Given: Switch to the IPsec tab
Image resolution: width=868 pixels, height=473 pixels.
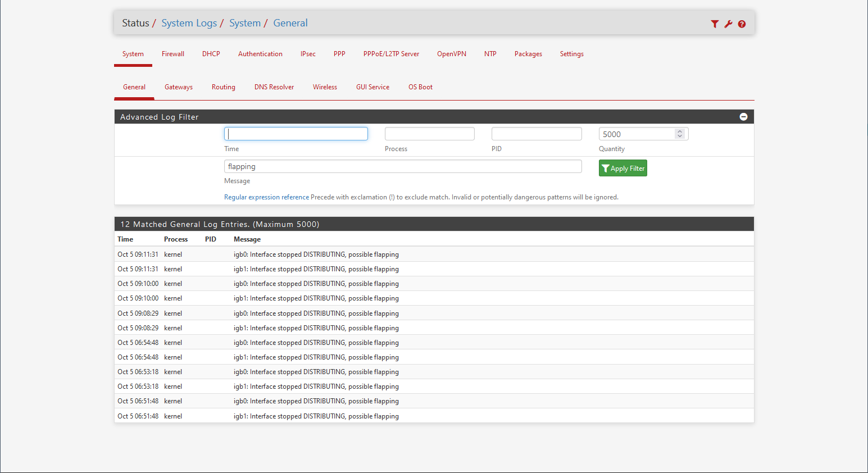Looking at the screenshot, I should pyautogui.click(x=308, y=54).
